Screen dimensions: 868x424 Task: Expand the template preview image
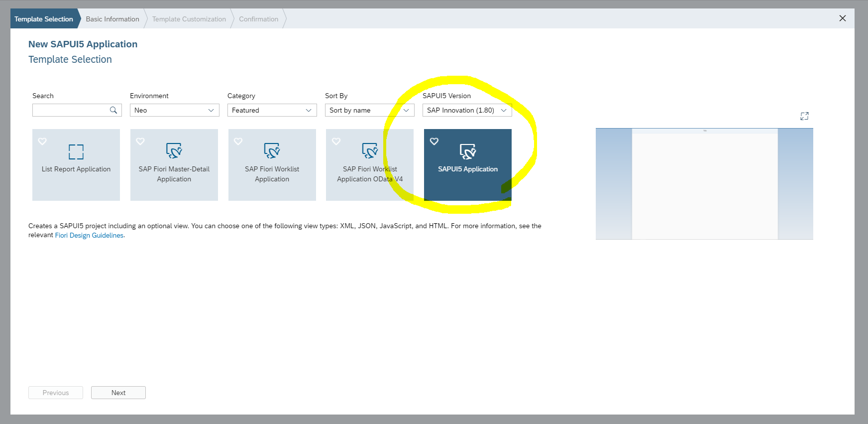[804, 116]
